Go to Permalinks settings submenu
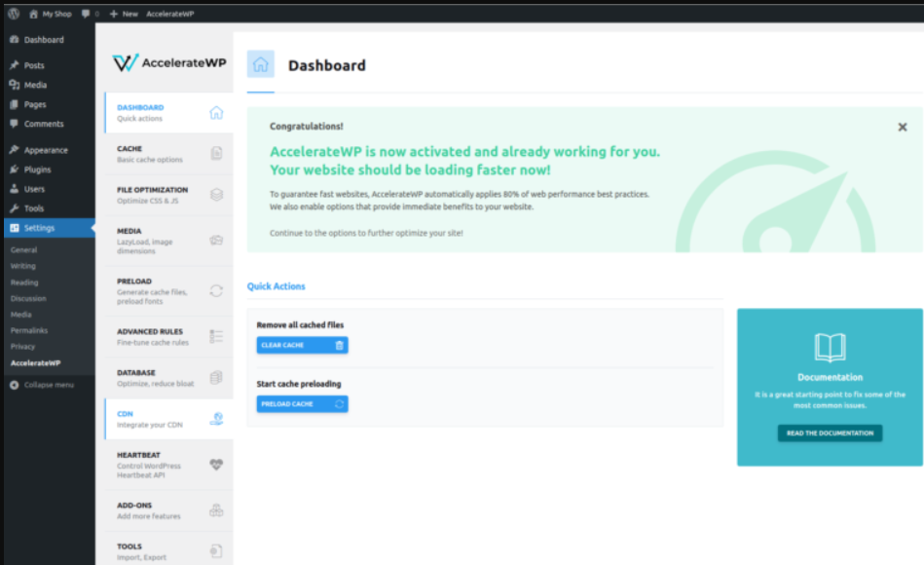Viewport: 924px width, 565px height. pyautogui.click(x=28, y=330)
